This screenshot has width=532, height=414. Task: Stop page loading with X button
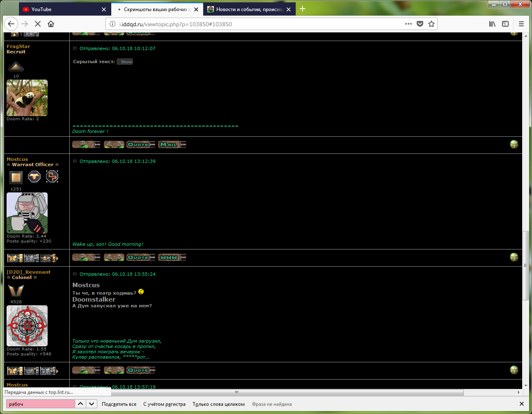(x=38, y=24)
